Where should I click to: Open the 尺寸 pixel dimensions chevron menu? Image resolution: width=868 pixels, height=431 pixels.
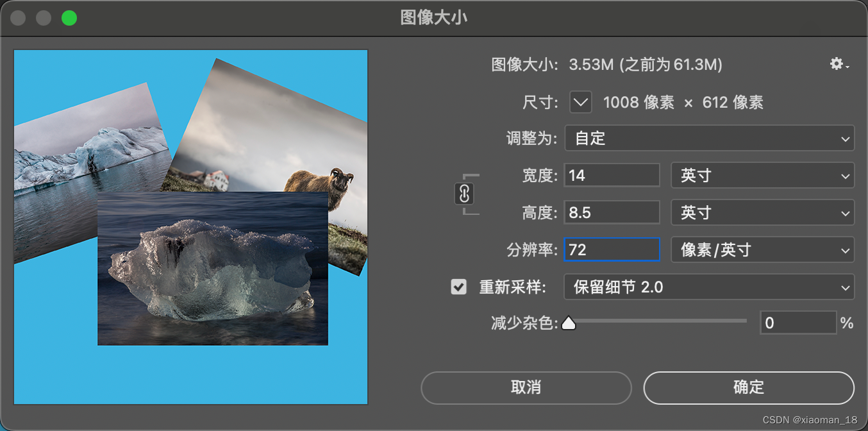coord(580,102)
